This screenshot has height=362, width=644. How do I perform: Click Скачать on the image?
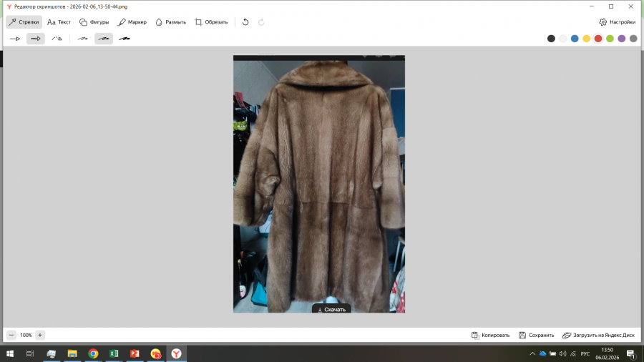[x=331, y=309]
